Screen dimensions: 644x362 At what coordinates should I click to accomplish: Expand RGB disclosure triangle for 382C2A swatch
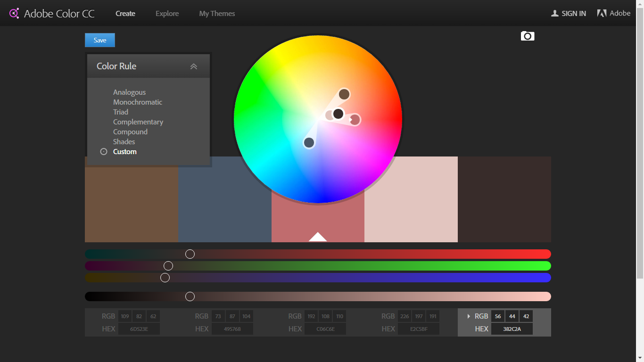point(469,316)
